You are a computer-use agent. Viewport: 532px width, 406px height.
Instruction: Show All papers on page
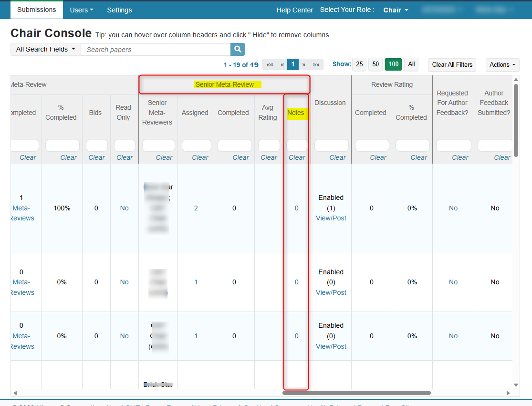[411, 64]
